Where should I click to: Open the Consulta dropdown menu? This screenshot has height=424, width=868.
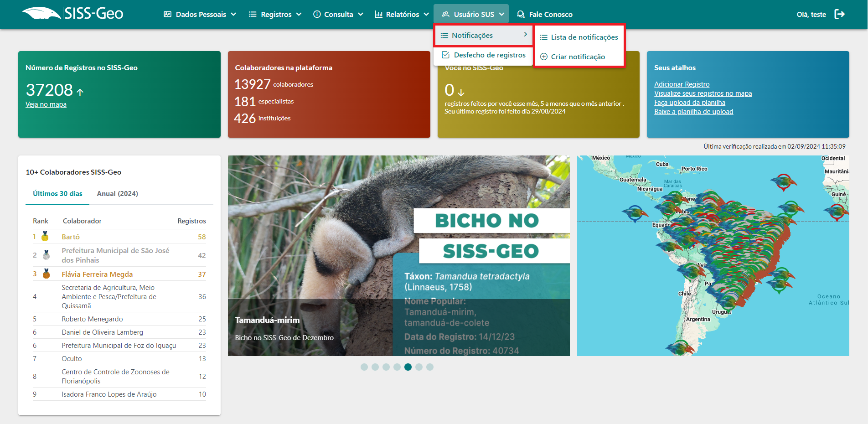click(x=338, y=15)
